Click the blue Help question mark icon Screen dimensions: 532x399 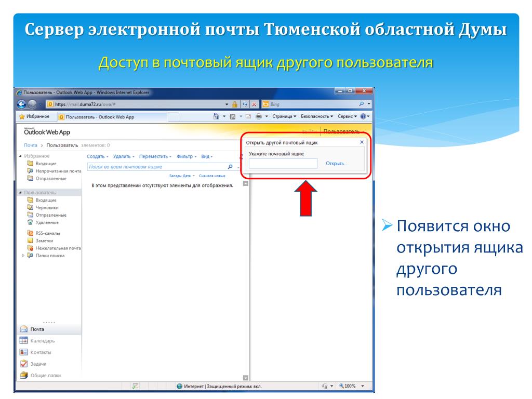(x=363, y=116)
